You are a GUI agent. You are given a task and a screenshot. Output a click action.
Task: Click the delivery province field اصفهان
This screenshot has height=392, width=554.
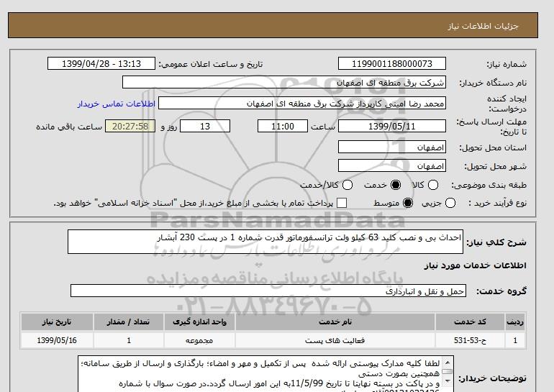coord(392,147)
